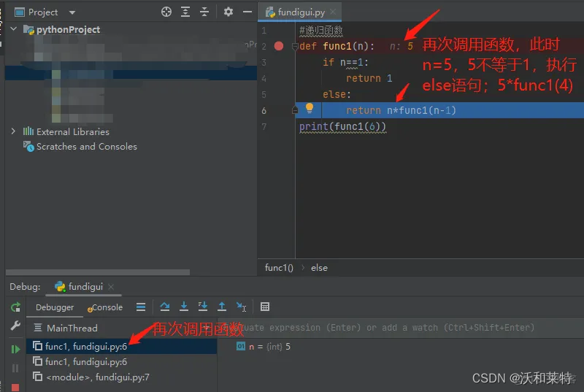Close the fundigui.py editor tab
This screenshot has height=392, width=584.
click(333, 12)
